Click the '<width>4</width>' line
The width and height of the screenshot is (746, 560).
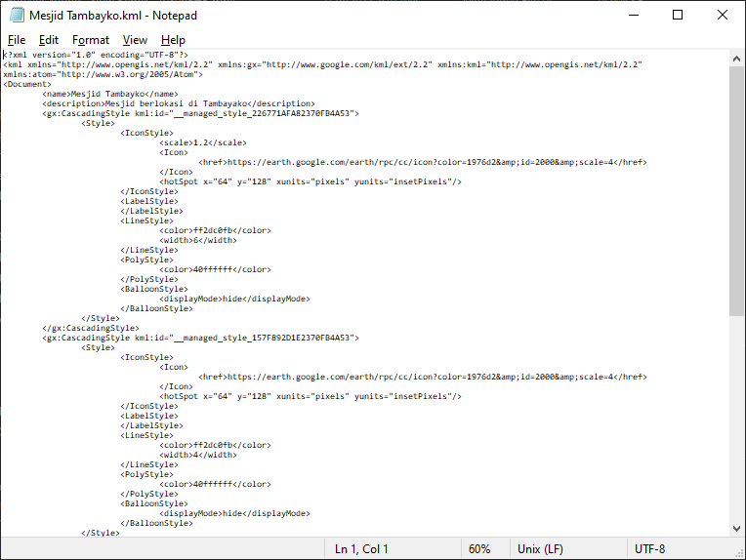pyautogui.click(x=198, y=455)
